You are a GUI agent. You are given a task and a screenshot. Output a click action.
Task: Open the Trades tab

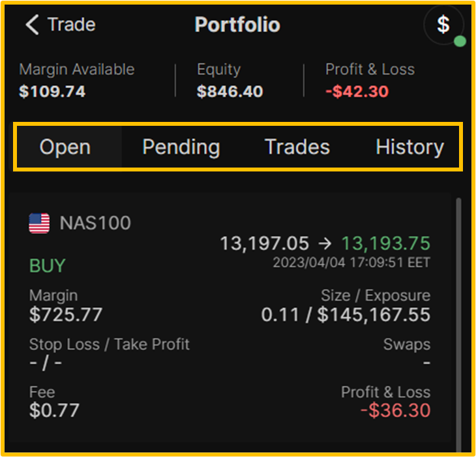(297, 147)
